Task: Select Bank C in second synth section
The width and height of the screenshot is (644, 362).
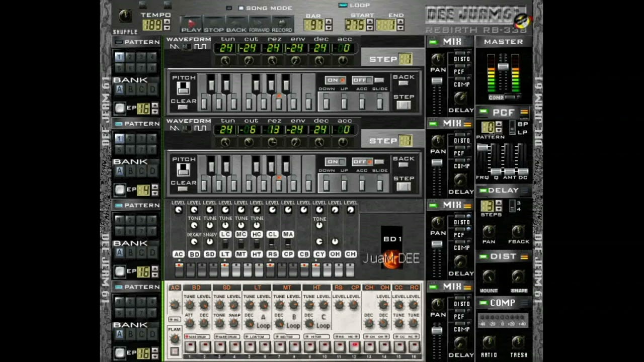Action: coord(141,171)
